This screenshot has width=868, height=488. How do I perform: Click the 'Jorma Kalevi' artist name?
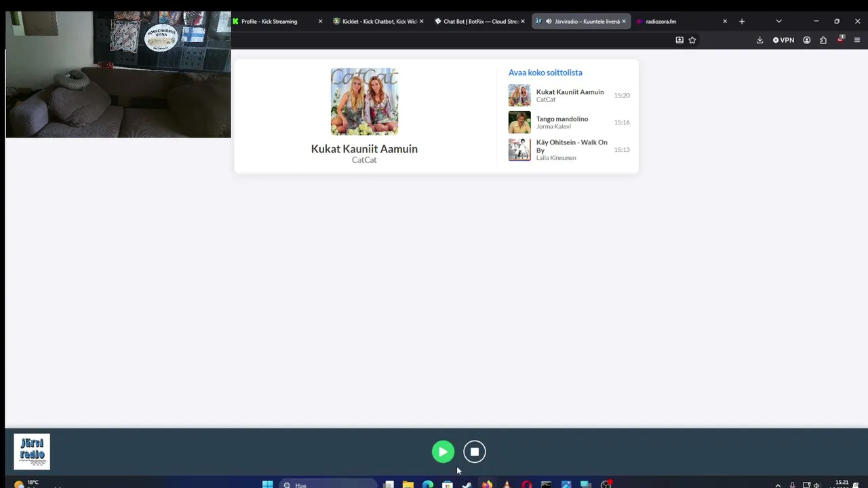(553, 127)
